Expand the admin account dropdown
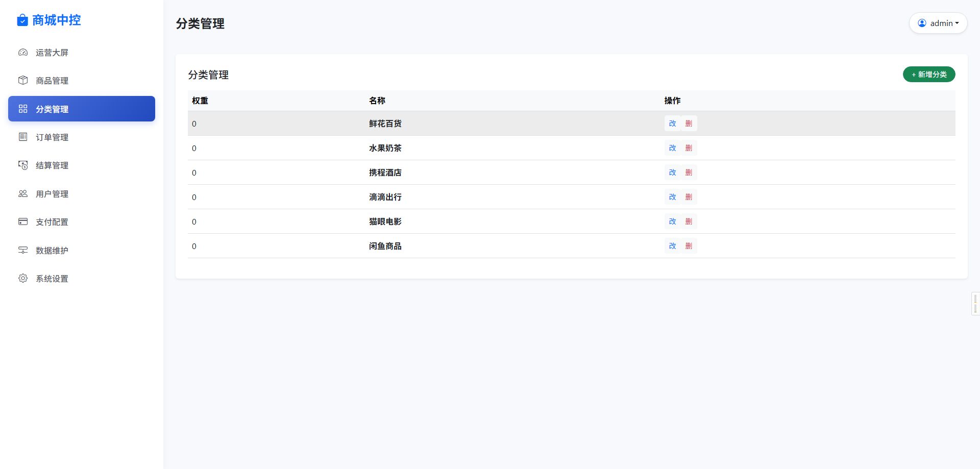 (x=938, y=23)
